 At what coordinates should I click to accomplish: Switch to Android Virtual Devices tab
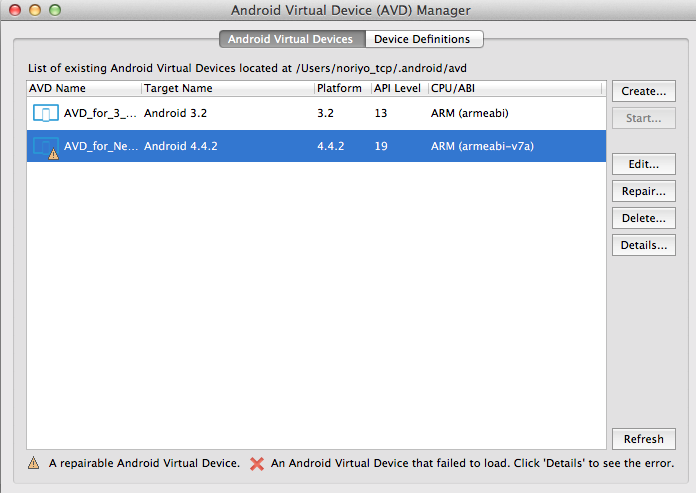292,39
